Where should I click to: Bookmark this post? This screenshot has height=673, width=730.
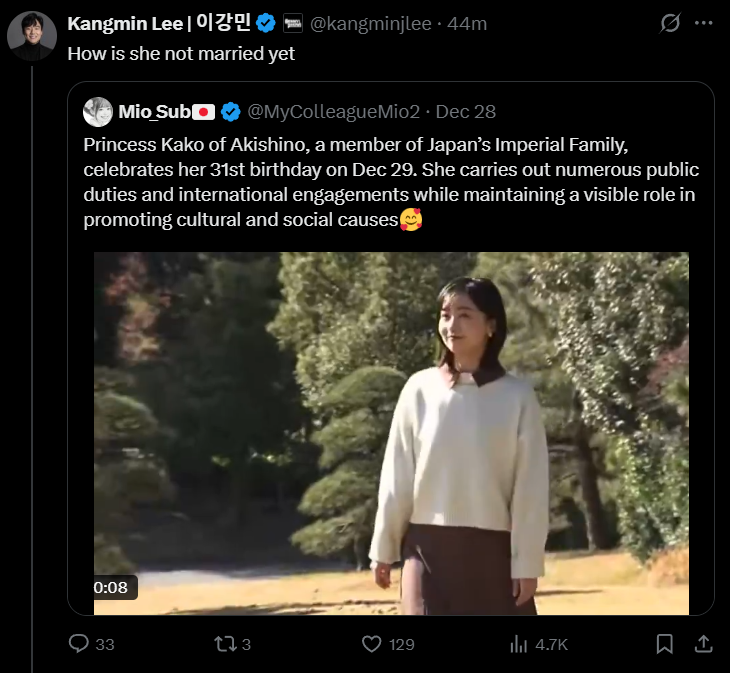(664, 643)
